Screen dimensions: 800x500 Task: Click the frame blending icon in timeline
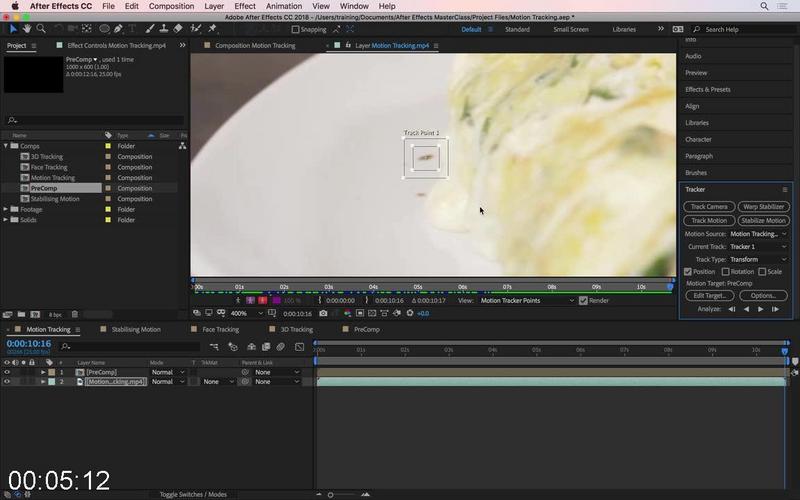click(x=266, y=347)
